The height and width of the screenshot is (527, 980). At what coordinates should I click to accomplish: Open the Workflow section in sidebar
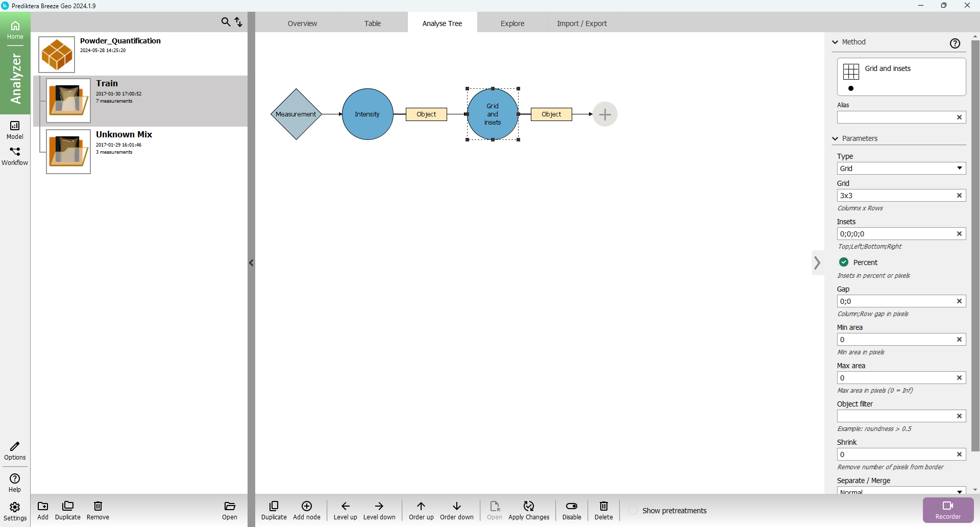point(15,156)
